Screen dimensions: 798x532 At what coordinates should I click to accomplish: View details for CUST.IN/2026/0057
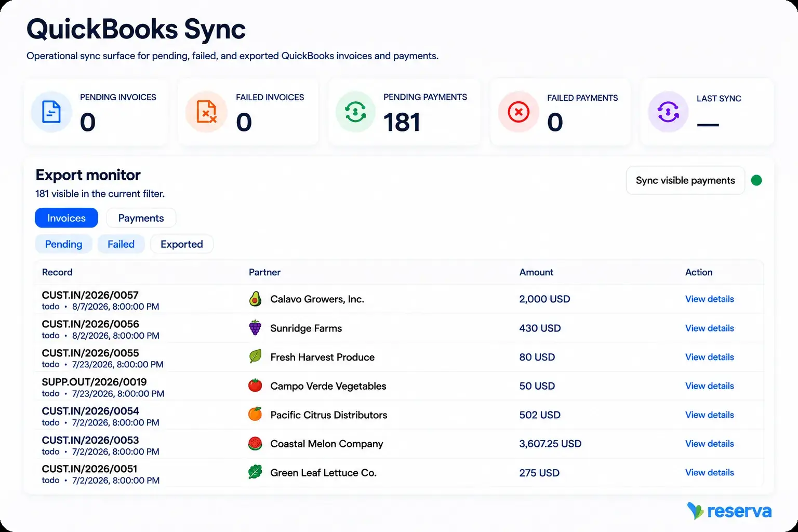(710, 299)
